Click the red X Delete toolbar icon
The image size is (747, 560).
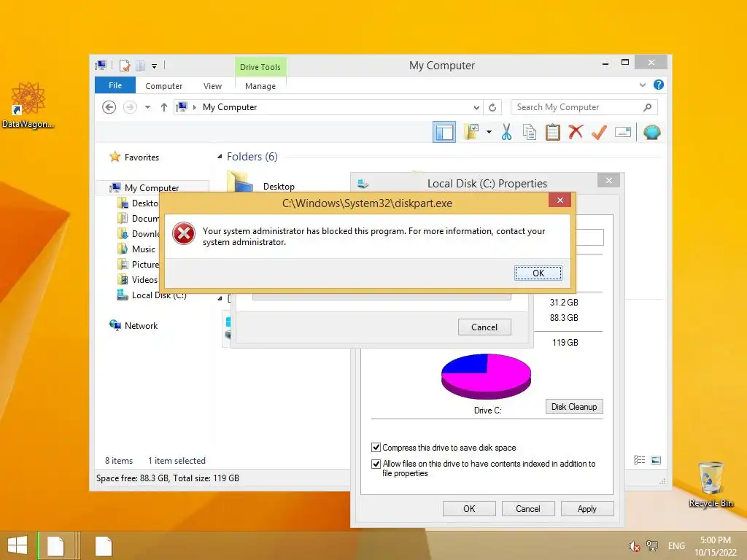click(x=576, y=131)
